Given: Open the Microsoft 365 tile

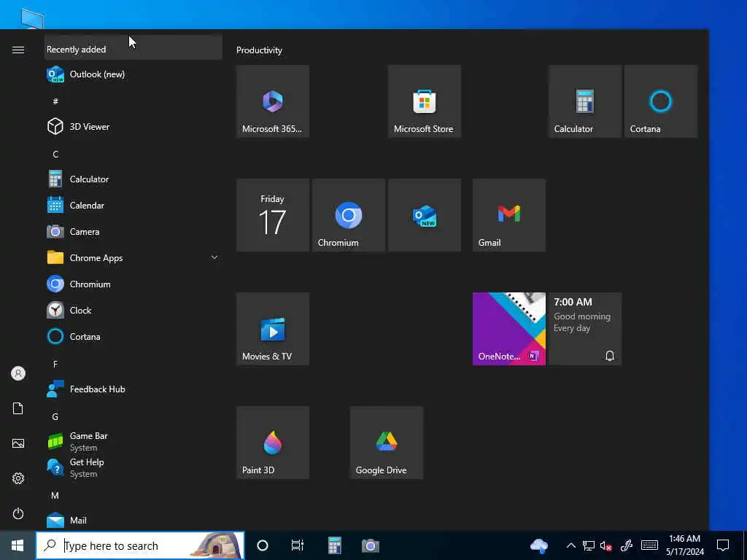Looking at the screenshot, I should [273, 101].
